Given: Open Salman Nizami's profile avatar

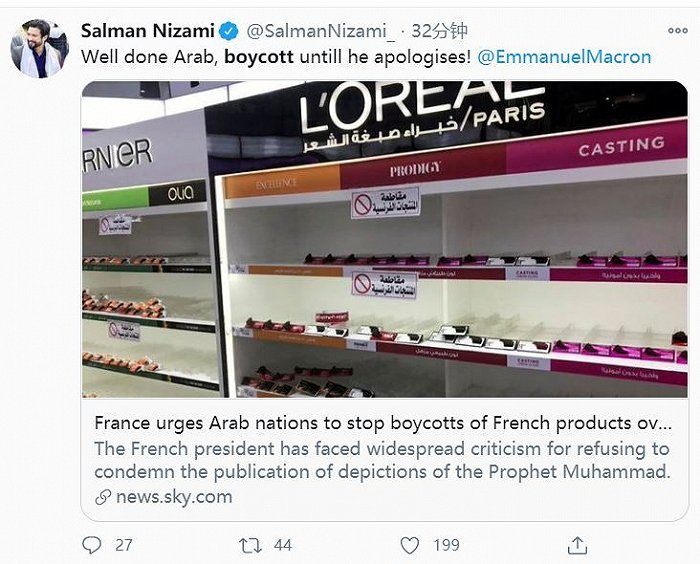Looking at the screenshot, I should click(x=38, y=48).
